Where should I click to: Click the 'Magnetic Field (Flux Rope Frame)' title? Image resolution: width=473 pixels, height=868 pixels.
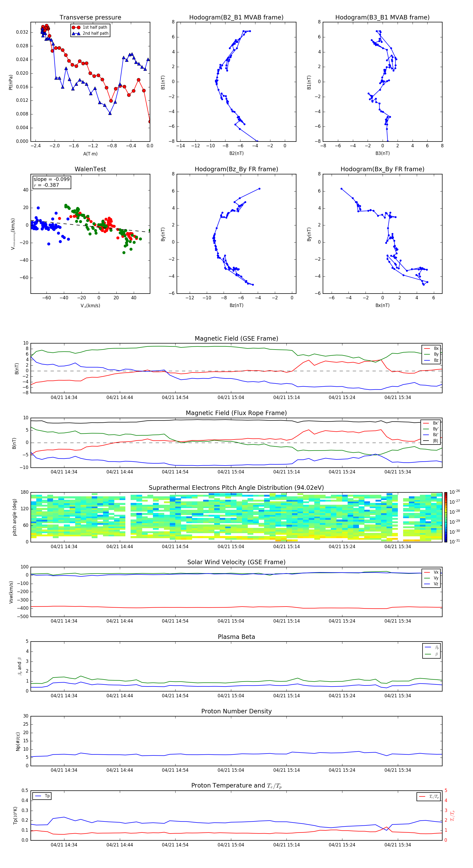click(x=236, y=413)
